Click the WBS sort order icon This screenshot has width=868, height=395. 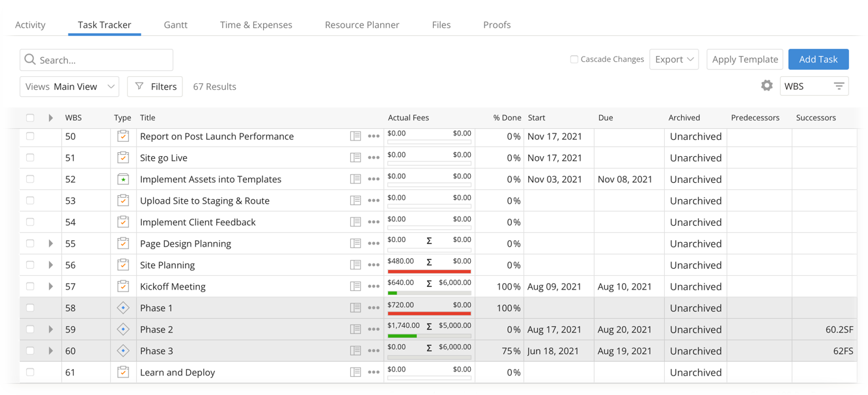[839, 86]
